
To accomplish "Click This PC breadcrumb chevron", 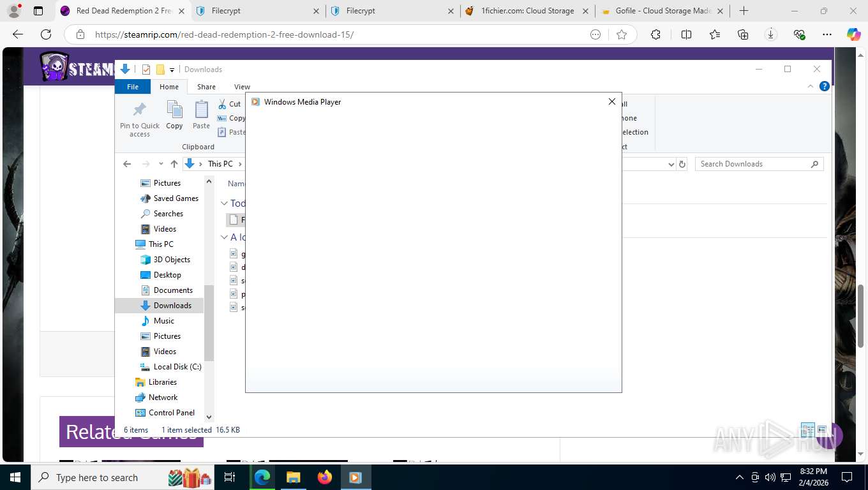I will pos(240,164).
